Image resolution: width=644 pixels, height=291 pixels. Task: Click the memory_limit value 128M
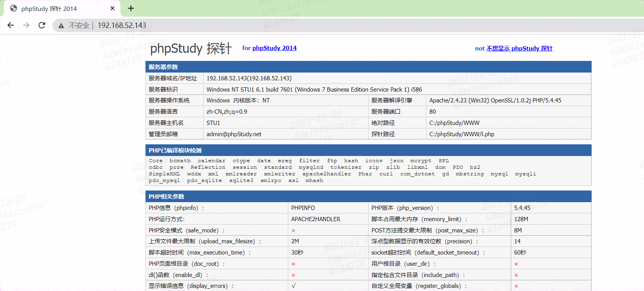click(521, 219)
